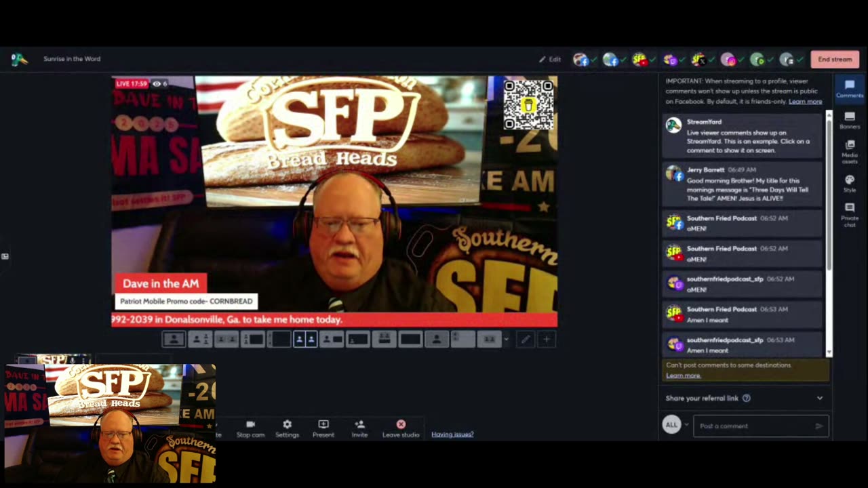
Task: Click the YouTube destination avatar
Action: 639,60
